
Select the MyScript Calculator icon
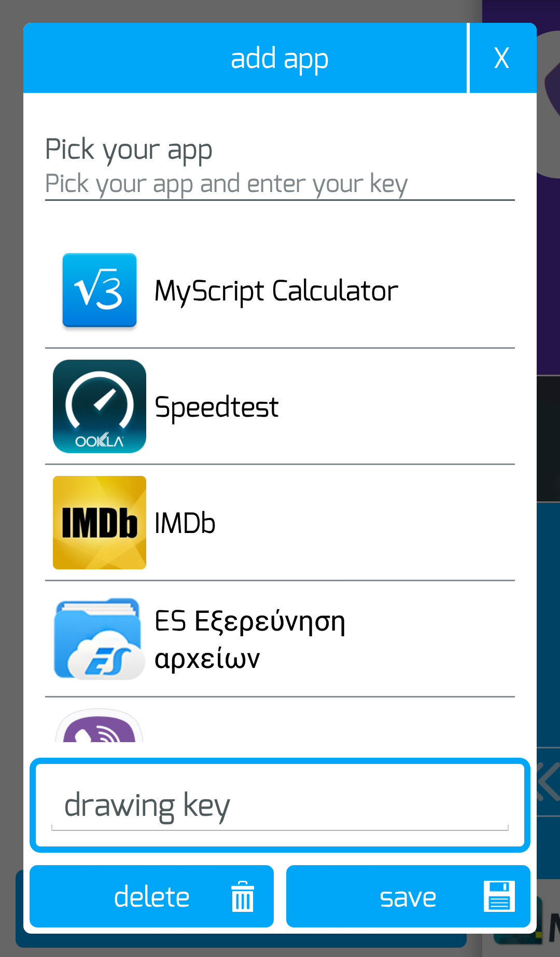tap(100, 291)
